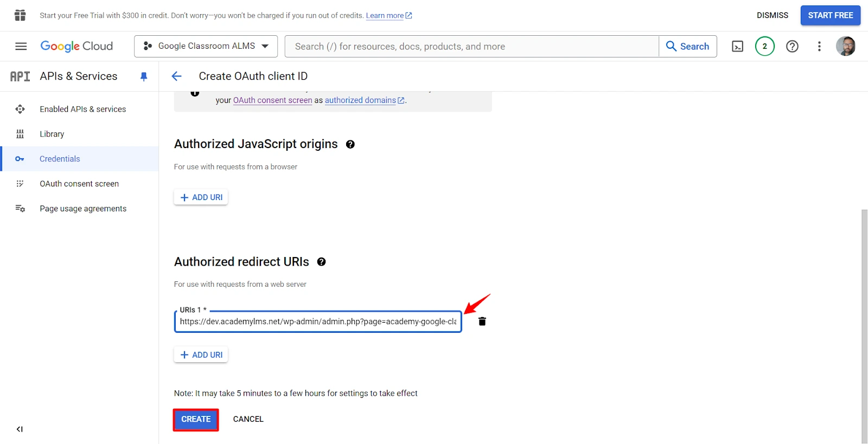The width and height of the screenshot is (868, 444).
Task: Follow the OAuth consent screen link
Action: [x=272, y=100]
